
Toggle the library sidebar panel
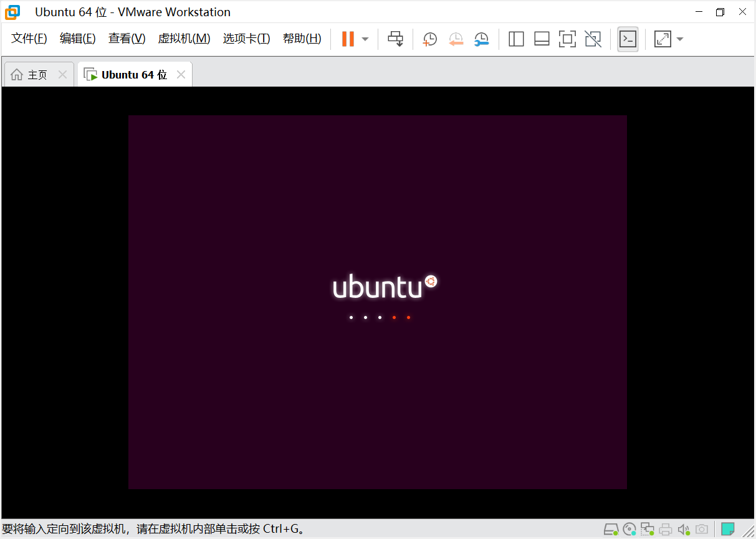pos(516,39)
